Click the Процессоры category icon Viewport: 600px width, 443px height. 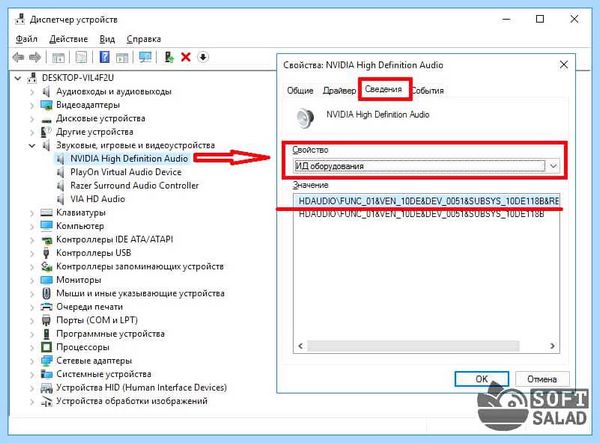[46, 347]
